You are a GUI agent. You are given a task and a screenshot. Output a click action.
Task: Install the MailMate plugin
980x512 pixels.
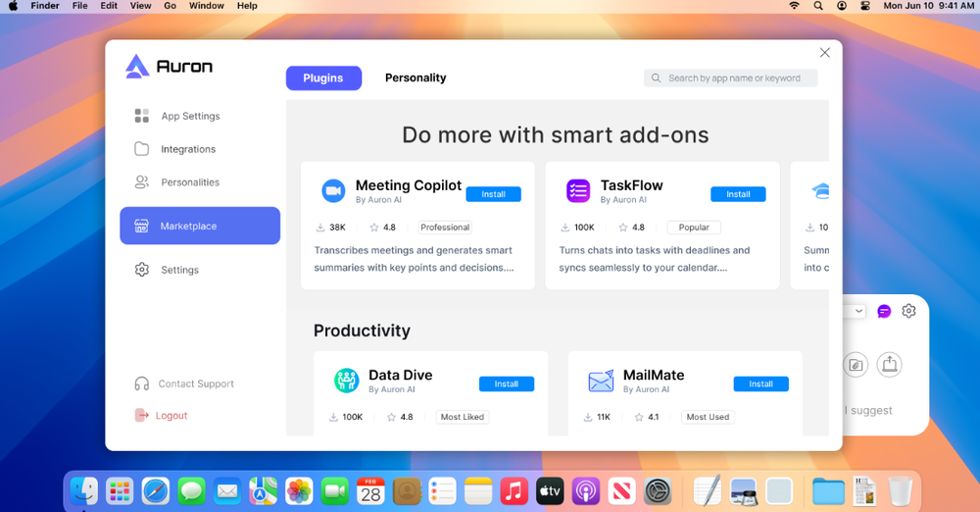tap(760, 384)
